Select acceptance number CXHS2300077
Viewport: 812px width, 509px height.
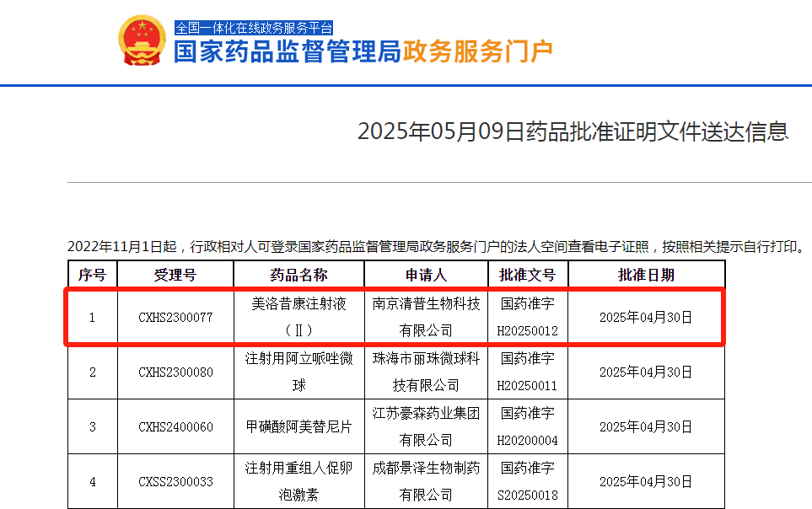point(175,318)
